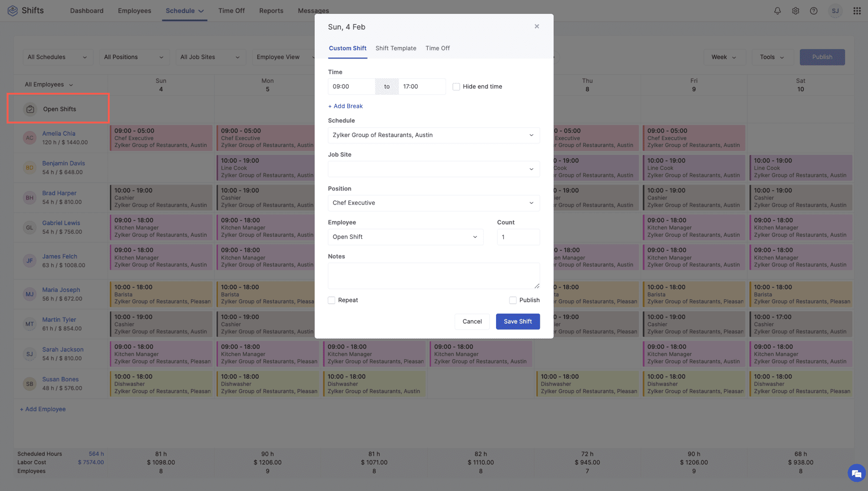Click the chat support bubble icon
The image size is (868, 491).
click(x=856, y=473)
